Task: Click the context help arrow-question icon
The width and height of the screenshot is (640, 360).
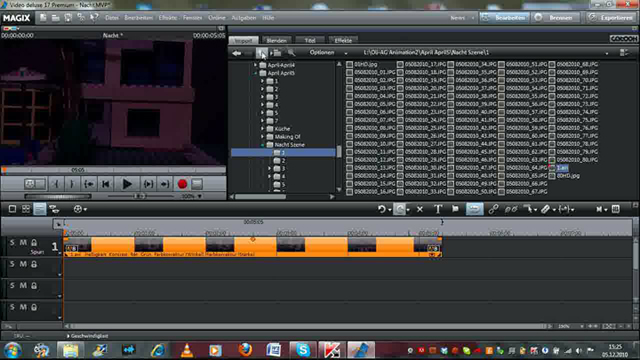Action: tap(94, 18)
